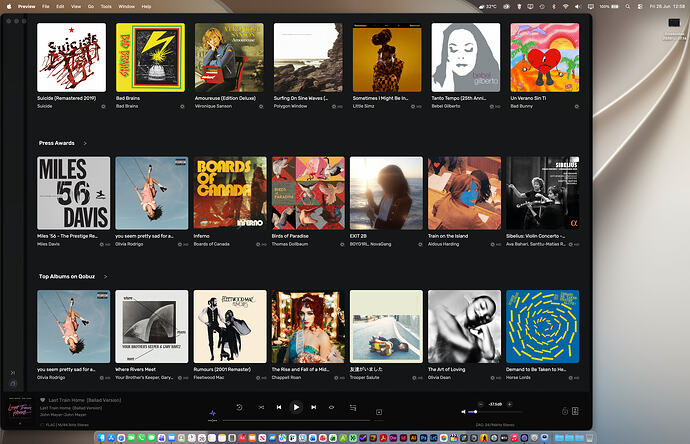
Task: Increase volume with the plus button
Action: tap(510, 404)
